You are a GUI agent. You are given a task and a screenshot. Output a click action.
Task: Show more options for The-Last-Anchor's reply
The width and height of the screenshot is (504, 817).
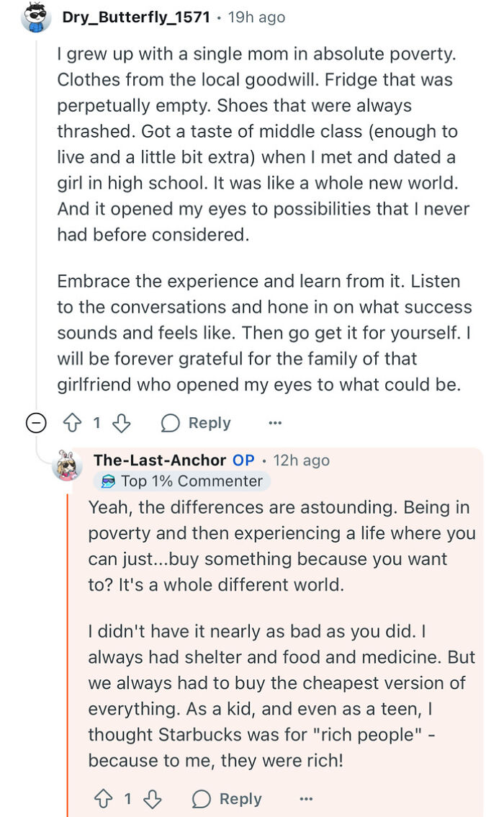click(306, 799)
